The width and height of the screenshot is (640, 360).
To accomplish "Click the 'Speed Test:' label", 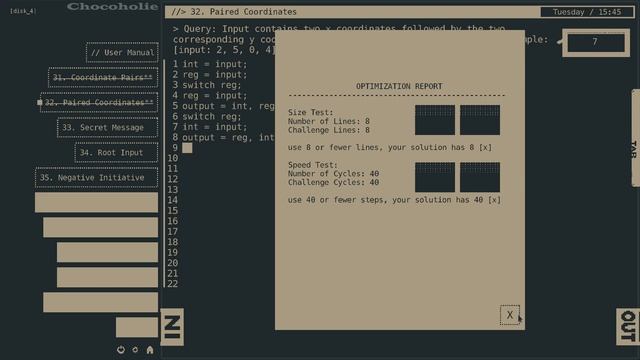I will point(313,165).
